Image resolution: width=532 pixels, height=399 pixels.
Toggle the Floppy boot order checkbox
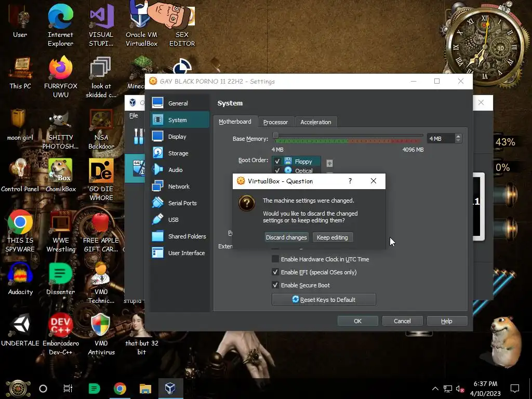pyautogui.click(x=277, y=162)
